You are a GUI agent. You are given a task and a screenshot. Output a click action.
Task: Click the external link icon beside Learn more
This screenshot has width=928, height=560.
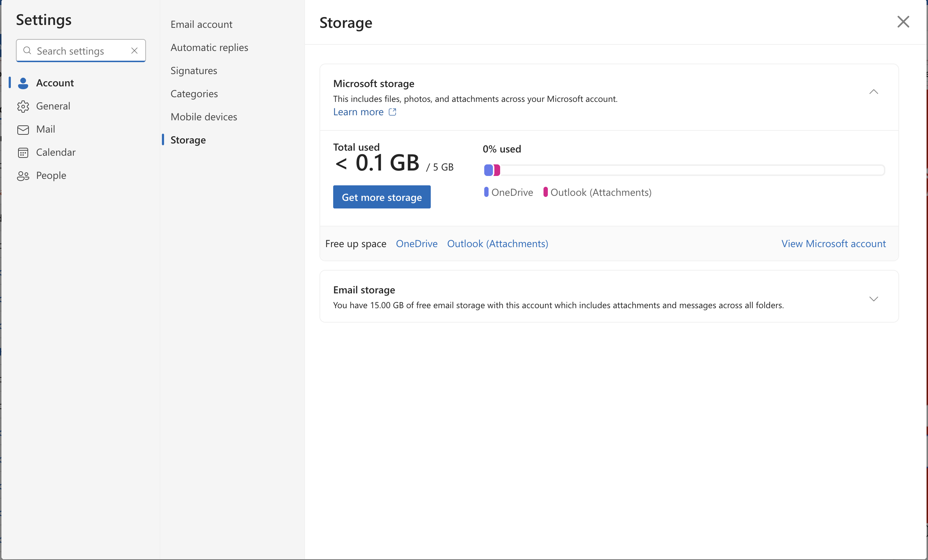[x=392, y=112]
